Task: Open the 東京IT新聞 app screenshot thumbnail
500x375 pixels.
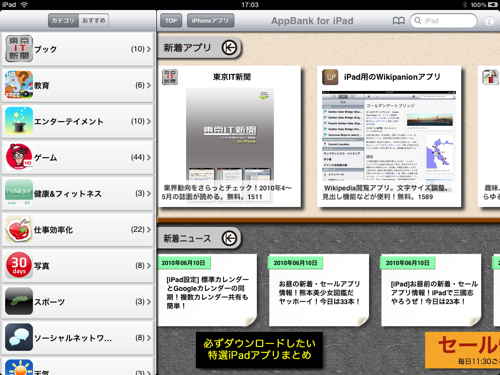Action: point(230,134)
